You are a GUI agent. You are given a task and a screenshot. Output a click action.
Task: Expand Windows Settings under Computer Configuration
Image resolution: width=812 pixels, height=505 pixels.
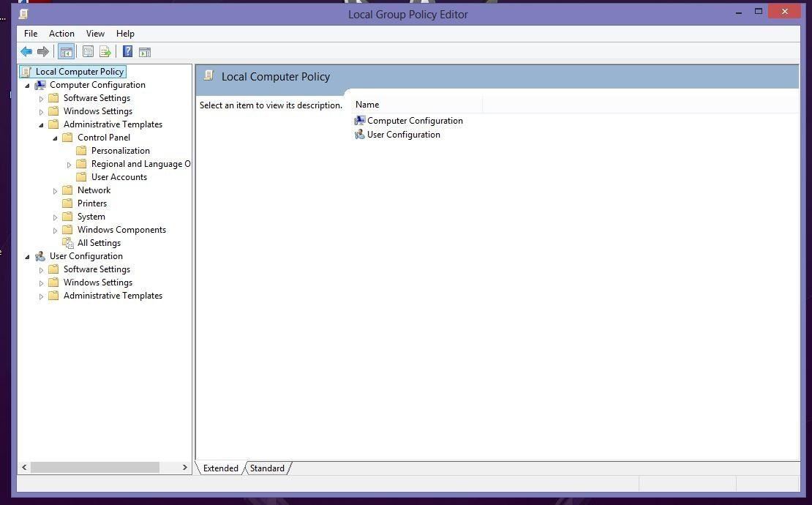coord(42,112)
